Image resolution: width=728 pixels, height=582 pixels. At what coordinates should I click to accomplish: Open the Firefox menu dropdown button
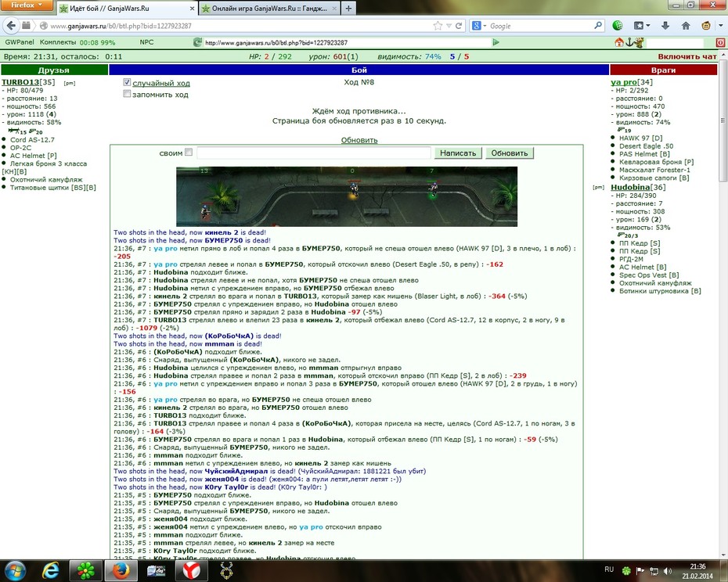coord(27,5)
